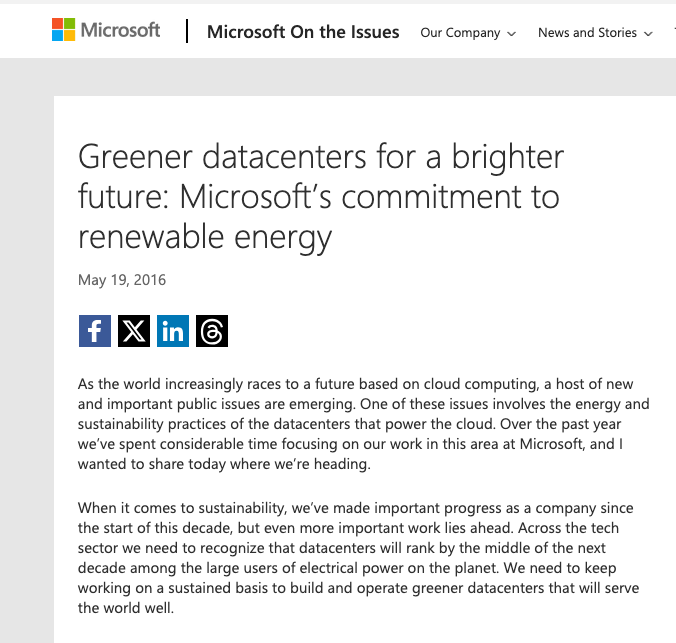
Task: Open the Our Company menu
Action: pos(460,33)
